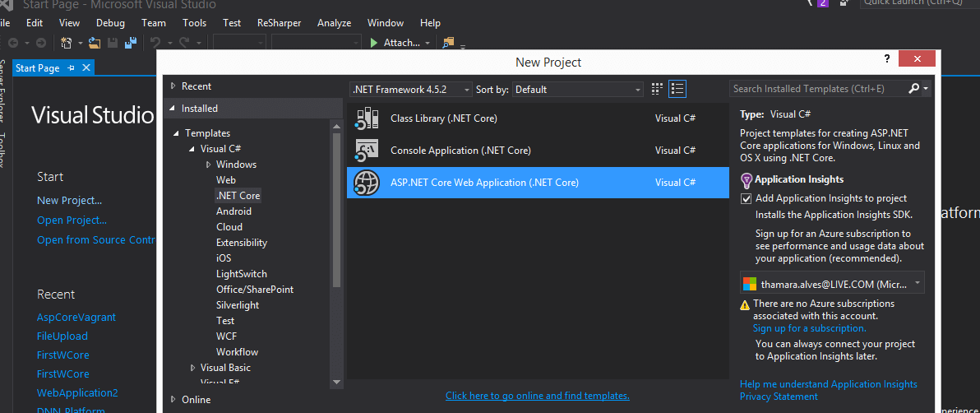Image resolution: width=980 pixels, height=413 pixels.
Task: Click the Save toolbar icon
Action: tap(113, 43)
